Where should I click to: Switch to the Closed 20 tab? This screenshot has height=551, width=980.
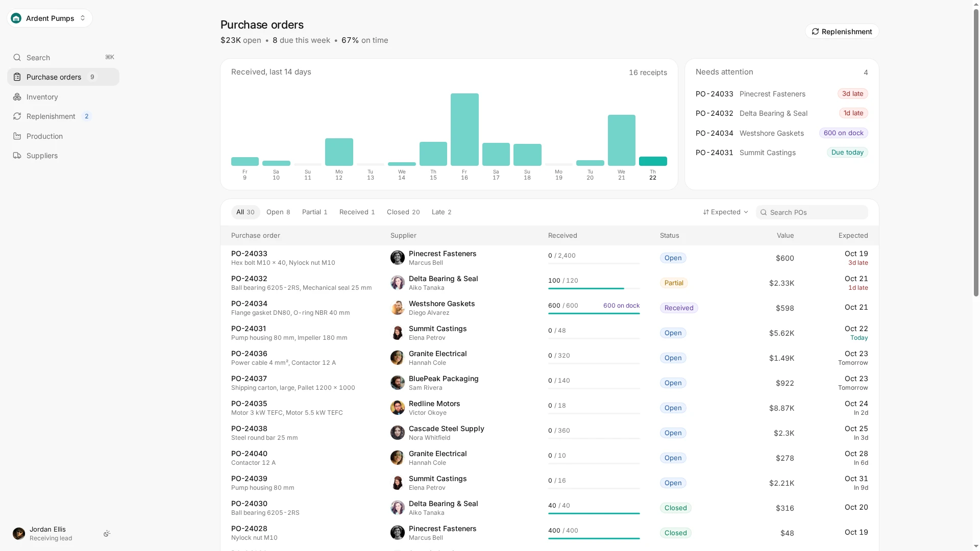[403, 212]
